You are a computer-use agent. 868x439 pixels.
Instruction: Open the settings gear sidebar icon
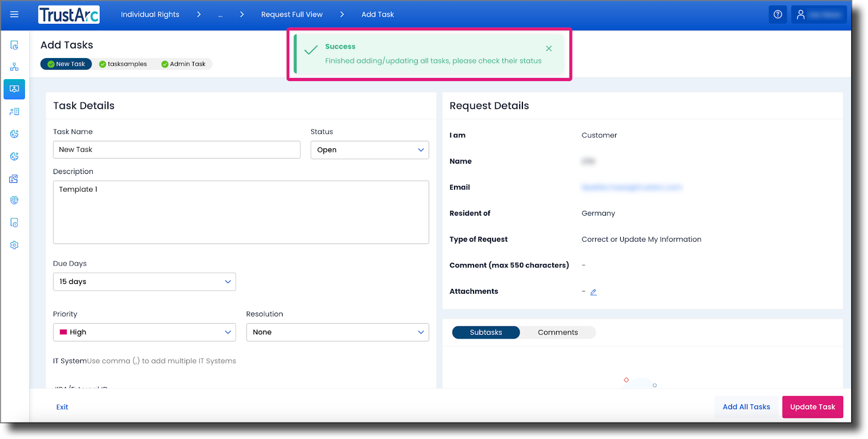pos(15,245)
